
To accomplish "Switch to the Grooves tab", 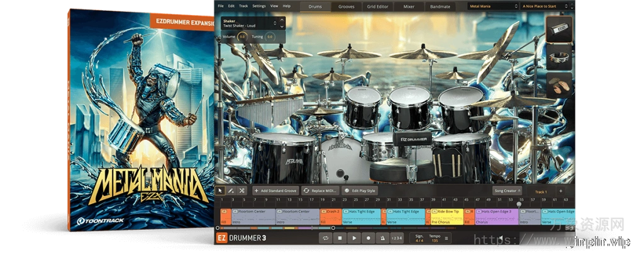I will coord(347,6).
